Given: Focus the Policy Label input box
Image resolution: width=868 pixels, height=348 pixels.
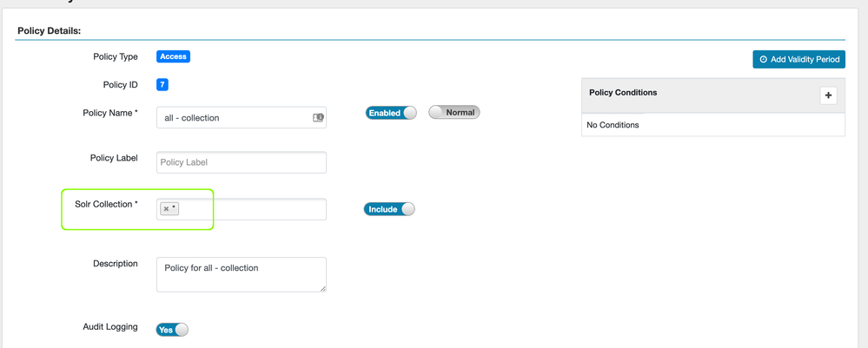Looking at the screenshot, I should [x=242, y=162].
